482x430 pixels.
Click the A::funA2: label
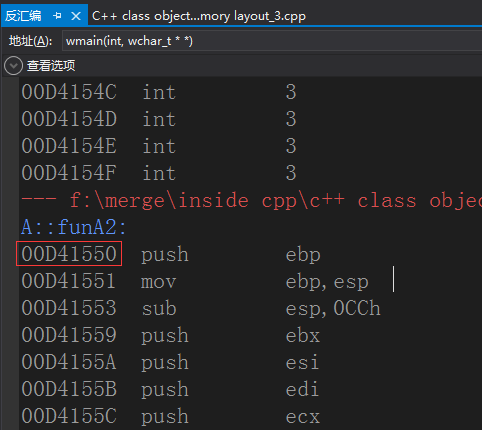pyautogui.click(x=74, y=228)
